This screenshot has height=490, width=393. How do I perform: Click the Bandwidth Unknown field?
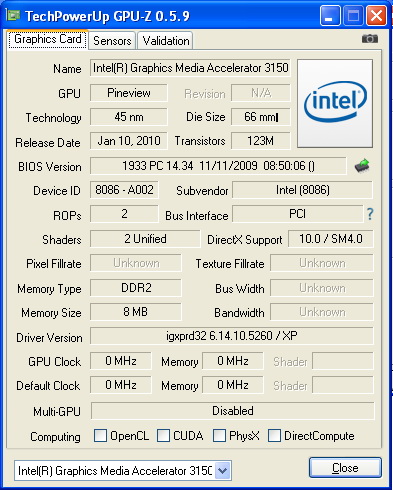point(322,312)
